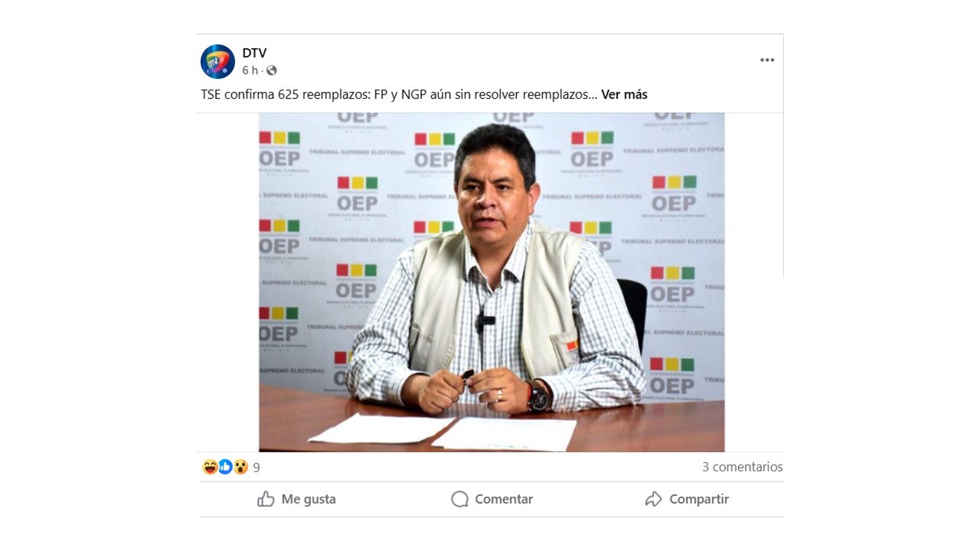Click the laughing face reaction icon
980x551 pixels.
point(210,467)
